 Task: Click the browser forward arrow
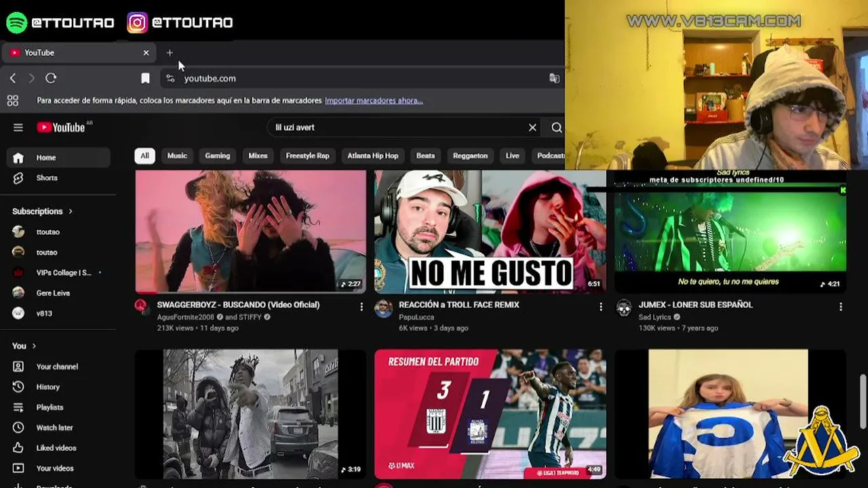[x=31, y=79]
